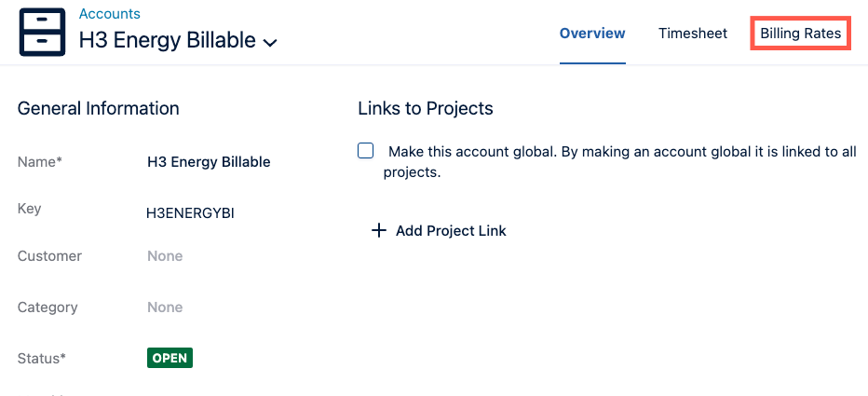The height and width of the screenshot is (396, 868).
Task: Click the H3 Energy Billable page title
Action: [x=168, y=40]
